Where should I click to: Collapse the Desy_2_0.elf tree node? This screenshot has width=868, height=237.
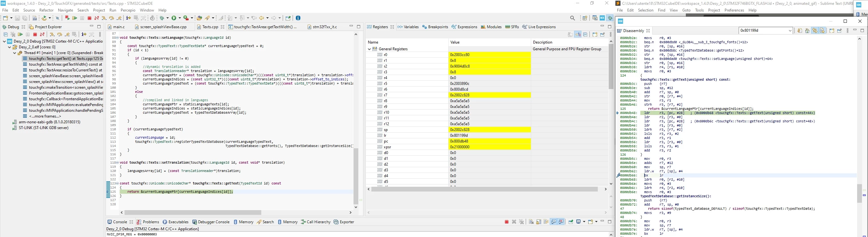9,47
